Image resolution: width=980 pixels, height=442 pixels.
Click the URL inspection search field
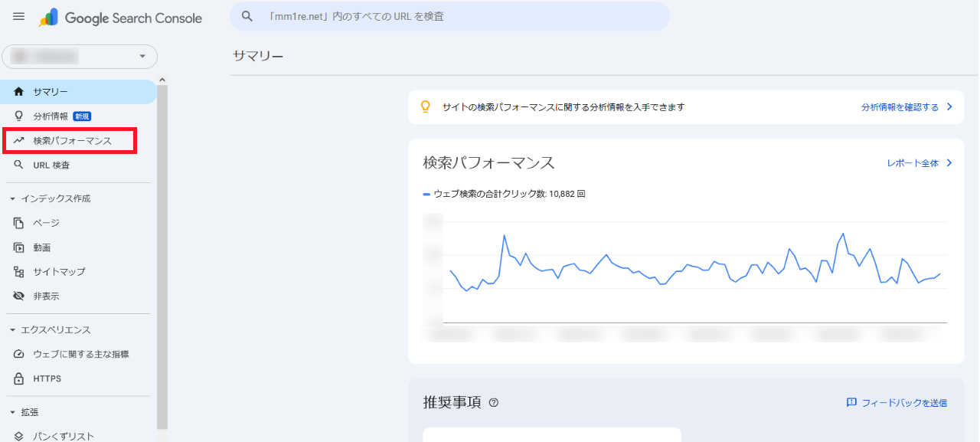point(459,16)
